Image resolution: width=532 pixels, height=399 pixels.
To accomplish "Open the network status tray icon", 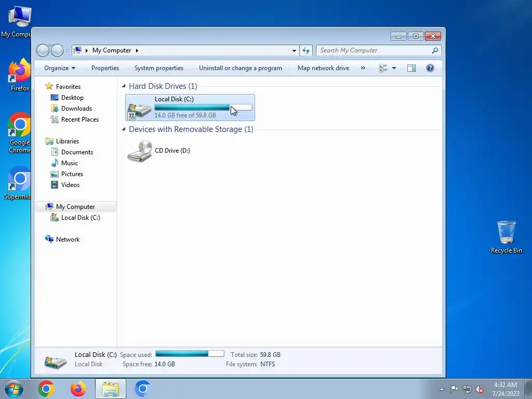I will 467,389.
